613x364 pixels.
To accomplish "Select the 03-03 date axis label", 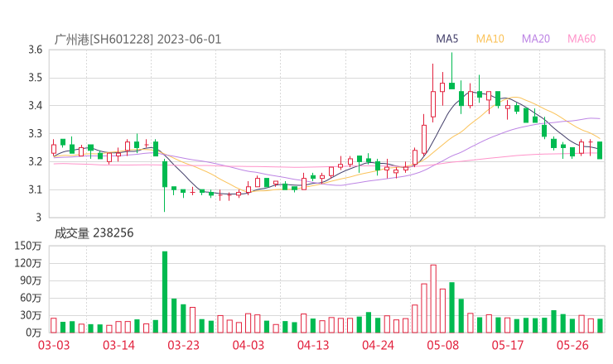I will point(53,345).
